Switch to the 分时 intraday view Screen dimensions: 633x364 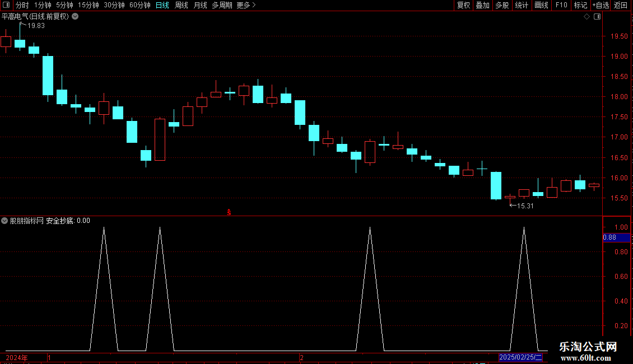pos(22,5)
